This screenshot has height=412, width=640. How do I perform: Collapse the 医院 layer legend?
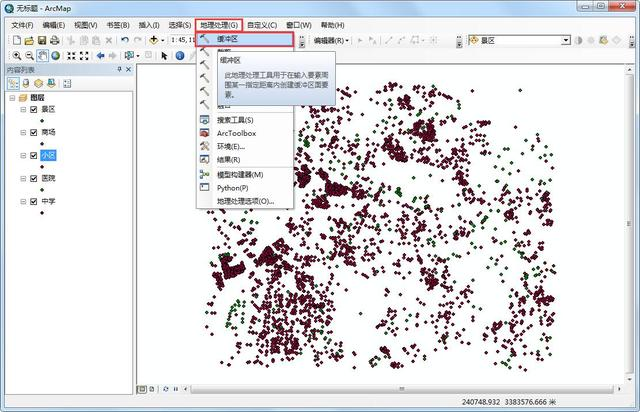pyautogui.click(x=23, y=178)
